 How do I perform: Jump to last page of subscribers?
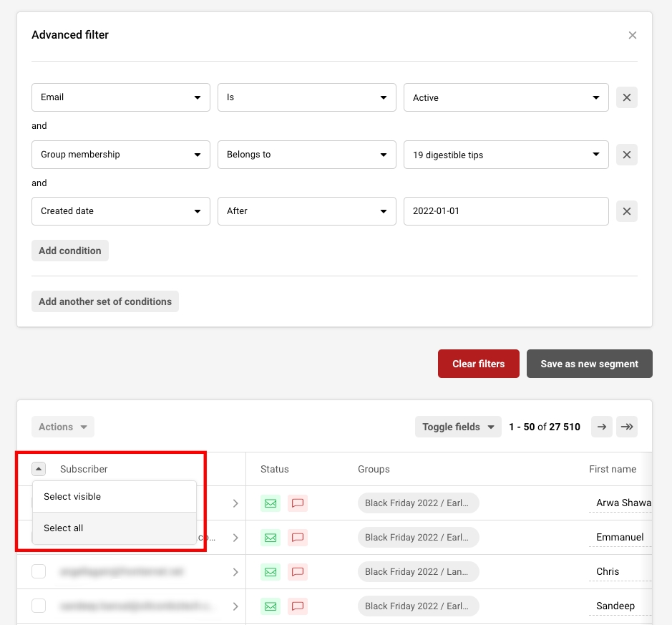pyautogui.click(x=627, y=427)
